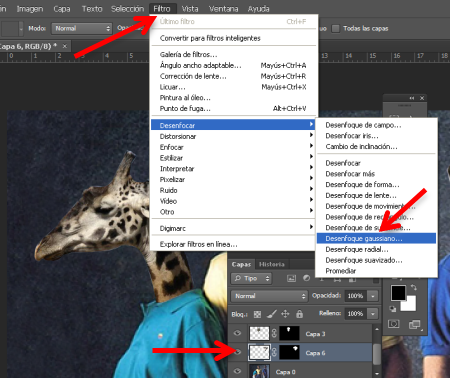Viewport: 450px width, 378px height.
Task: Toggle visibility of Capa 0 layer
Action: pyautogui.click(x=237, y=371)
